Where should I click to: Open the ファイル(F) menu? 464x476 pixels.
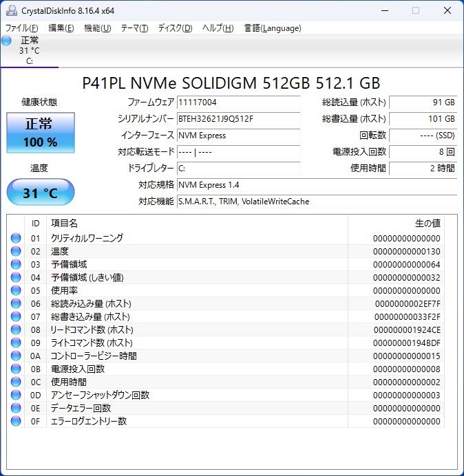22,28
